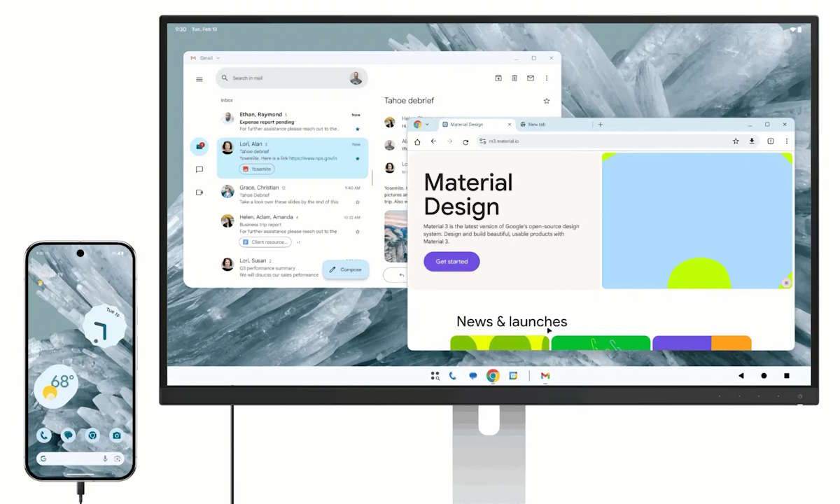This screenshot has width=840, height=504.
Task: Open the Meet video icon in Gmail sidebar
Action: point(199,192)
